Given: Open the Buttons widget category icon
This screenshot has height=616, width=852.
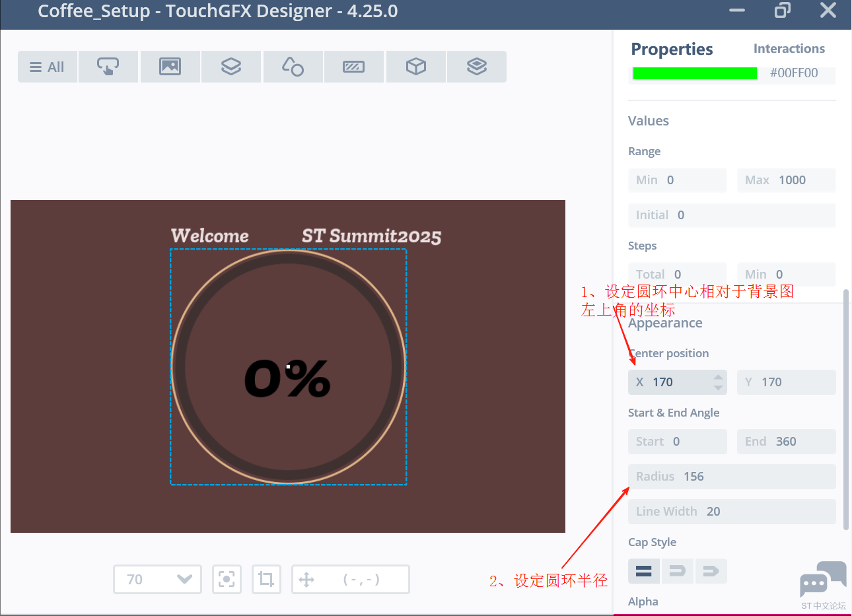Looking at the screenshot, I should pyautogui.click(x=108, y=67).
